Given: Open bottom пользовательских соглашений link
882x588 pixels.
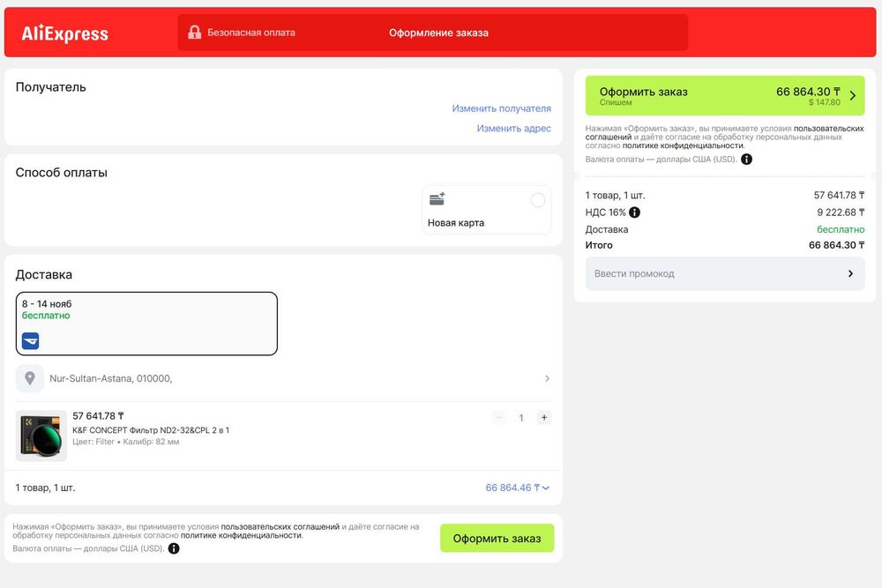Looking at the screenshot, I should pyautogui.click(x=280, y=526).
